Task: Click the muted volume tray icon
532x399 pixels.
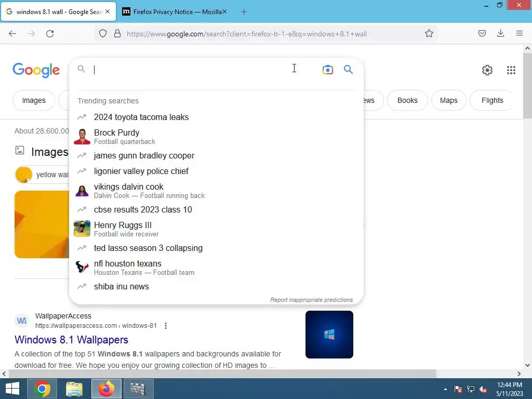Action: click(483, 389)
